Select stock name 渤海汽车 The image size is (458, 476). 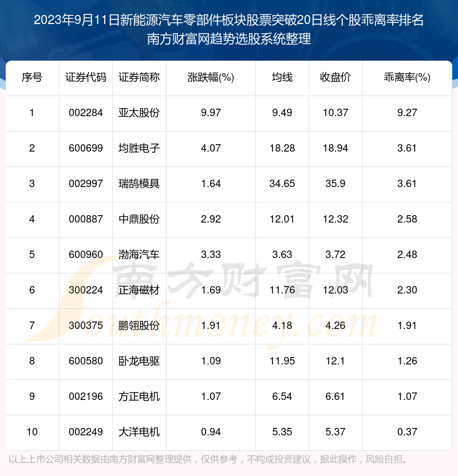139,255
